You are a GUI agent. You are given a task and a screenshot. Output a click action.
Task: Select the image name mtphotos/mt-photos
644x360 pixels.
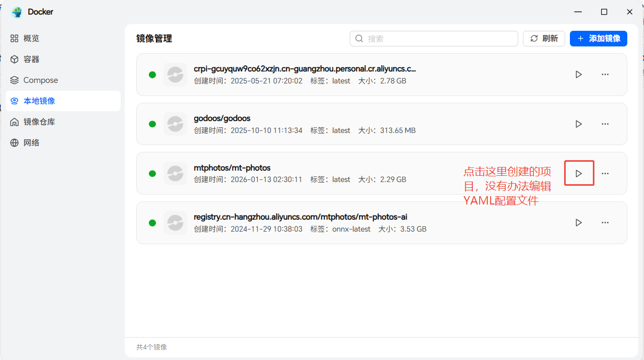[x=232, y=168]
